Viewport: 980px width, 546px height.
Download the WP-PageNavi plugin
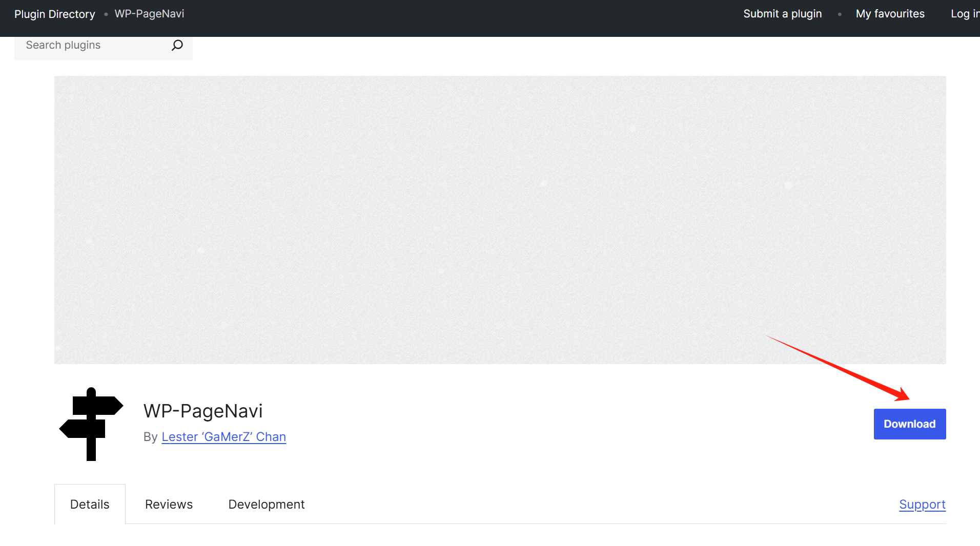[x=910, y=424]
